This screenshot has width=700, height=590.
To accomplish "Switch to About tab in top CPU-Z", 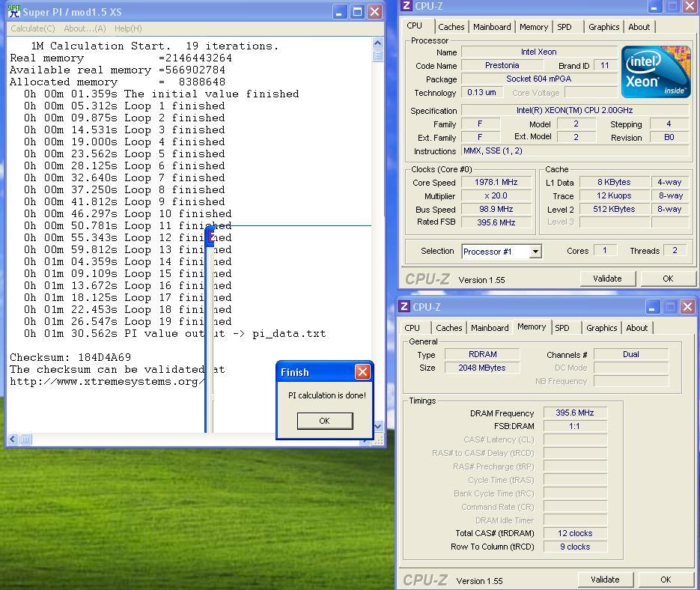I will coord(639,27).
